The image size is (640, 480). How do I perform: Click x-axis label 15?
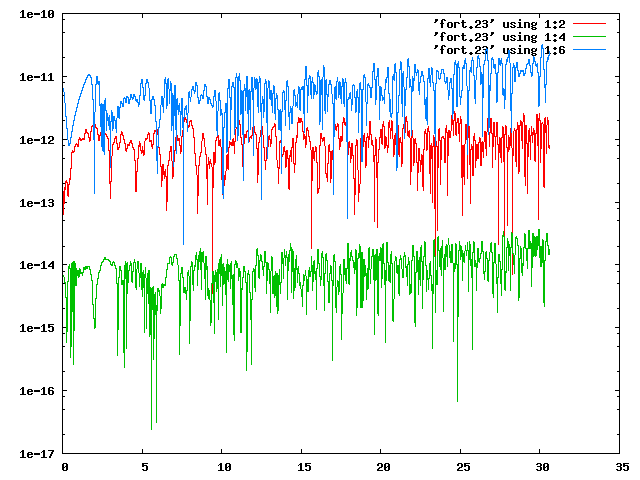click(304, 467)
